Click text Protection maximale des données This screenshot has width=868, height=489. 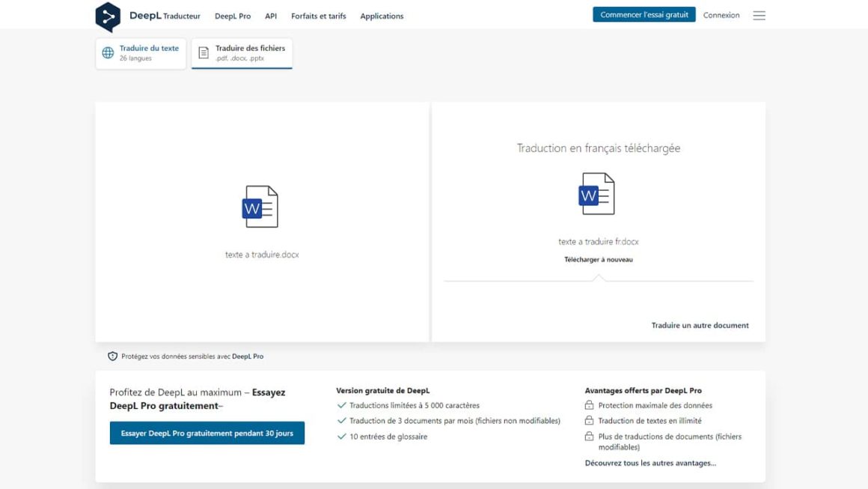coord(655,405)
